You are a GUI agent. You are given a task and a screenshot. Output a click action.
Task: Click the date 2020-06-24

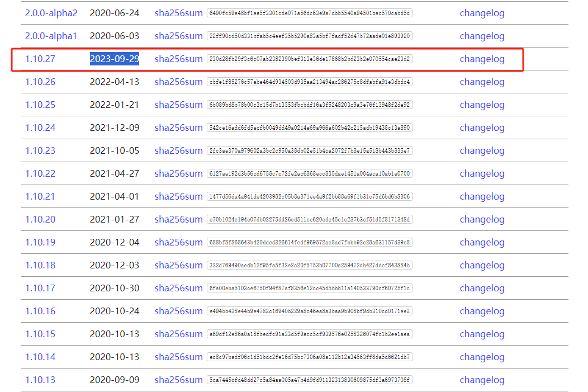(115, 13)
